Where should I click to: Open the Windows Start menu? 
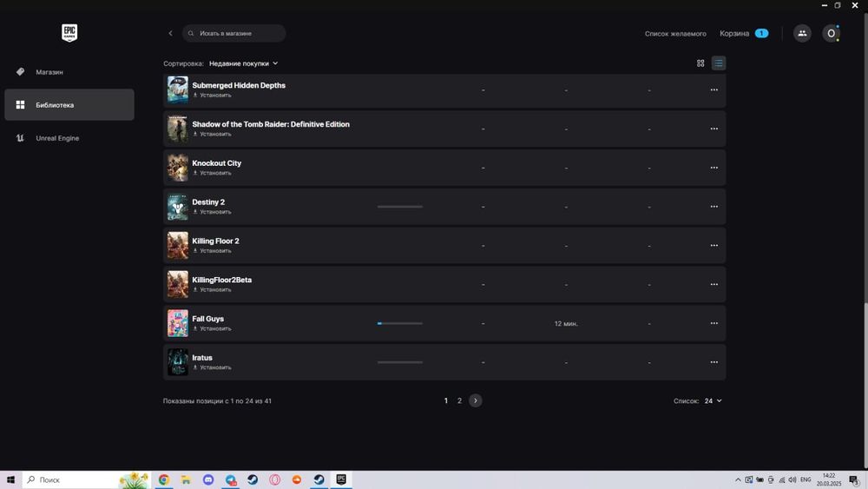click(x=10, y=479)
